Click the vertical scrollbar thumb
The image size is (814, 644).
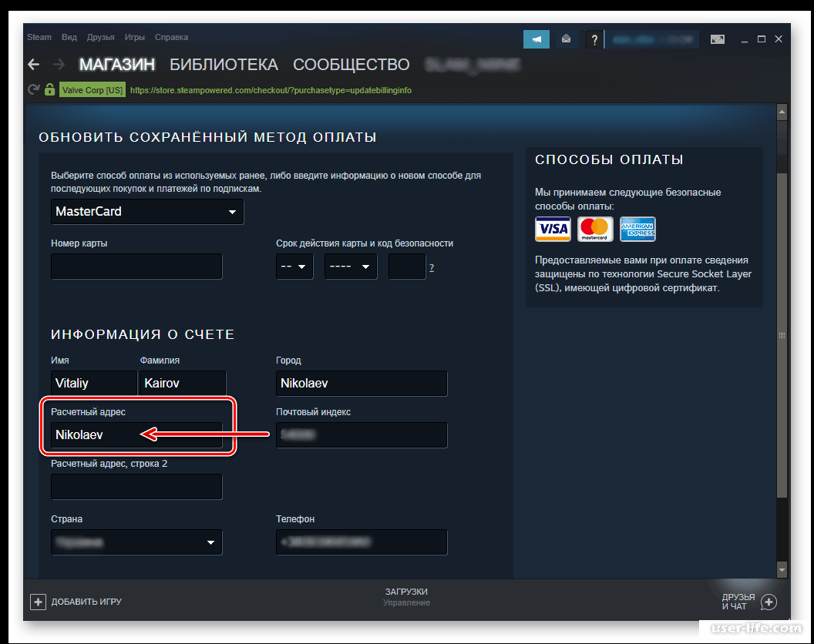click(782, 336)
